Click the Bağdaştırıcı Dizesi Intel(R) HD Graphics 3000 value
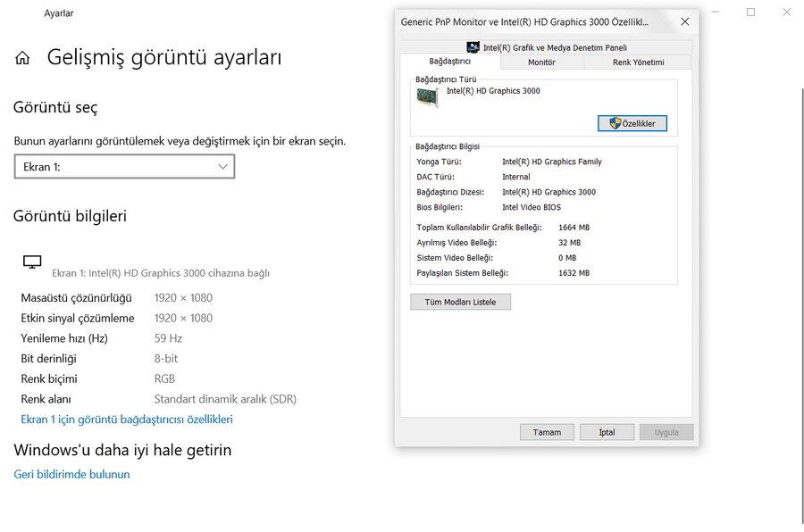The width and height of the screenshot is (804, 532). pos(549,192)
